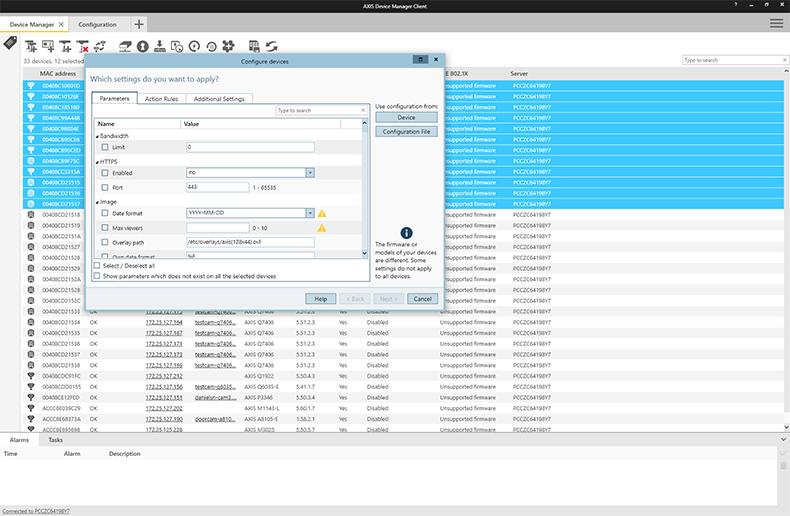Click the firmware upgrade download icon

(x=160, y=47)
